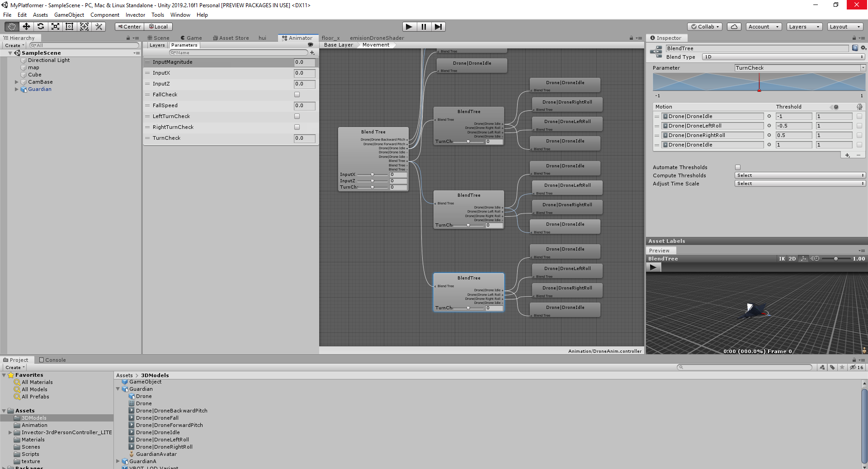
Task: Open the BlendTree settings gear menu
Action: tap(863, 48)
